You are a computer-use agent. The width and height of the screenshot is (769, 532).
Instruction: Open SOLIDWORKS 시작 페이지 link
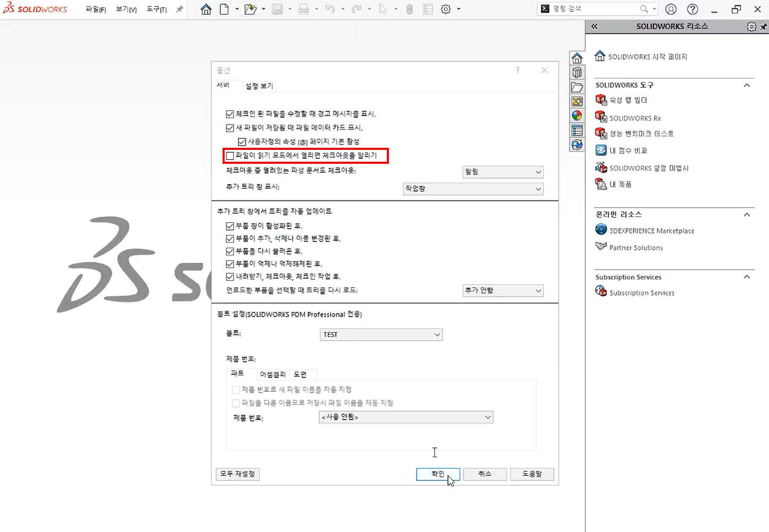(648, 57)
